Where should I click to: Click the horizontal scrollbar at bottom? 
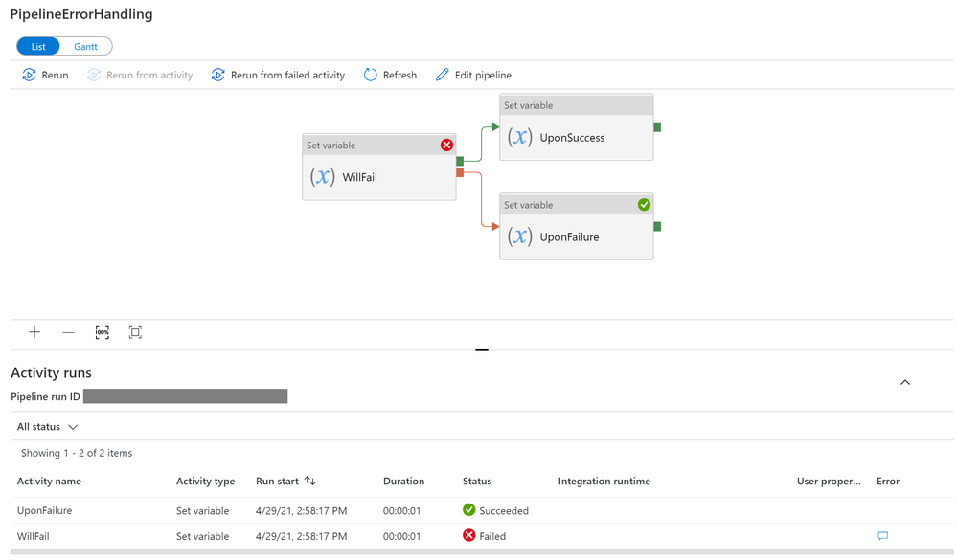(482, 552)
